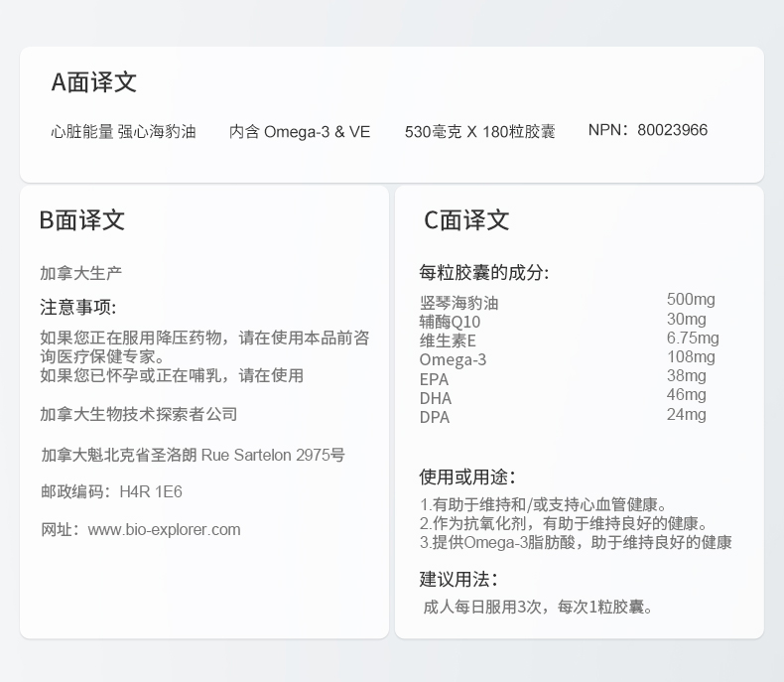The image size is (784, 682).
Task: Click the ingredient 辅酶Q10
Action: (450, 322)
